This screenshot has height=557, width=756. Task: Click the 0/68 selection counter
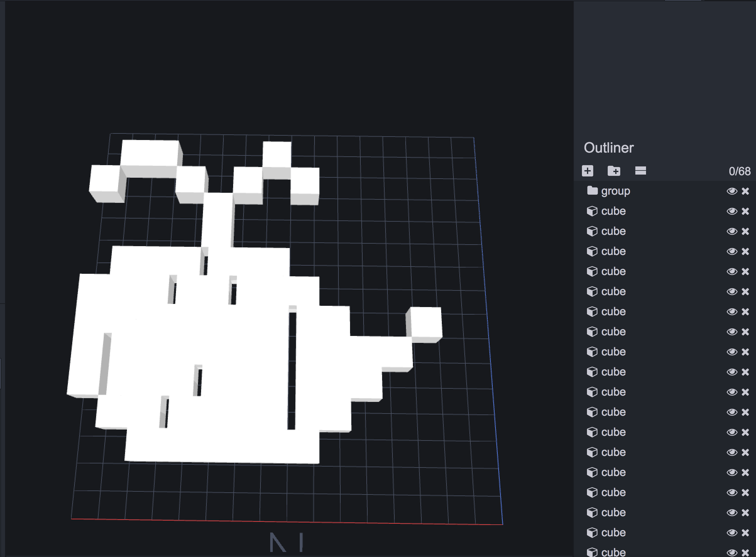coord(739,171)
